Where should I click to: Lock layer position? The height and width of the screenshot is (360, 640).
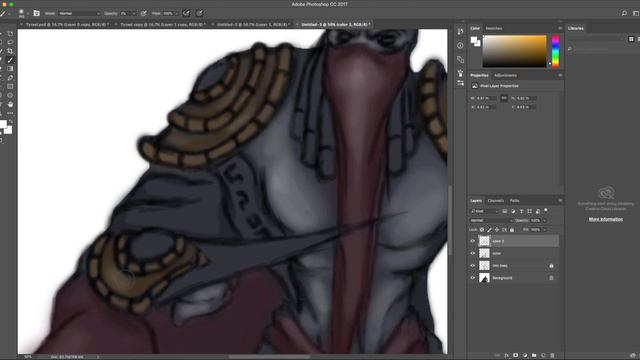(497, 230)
